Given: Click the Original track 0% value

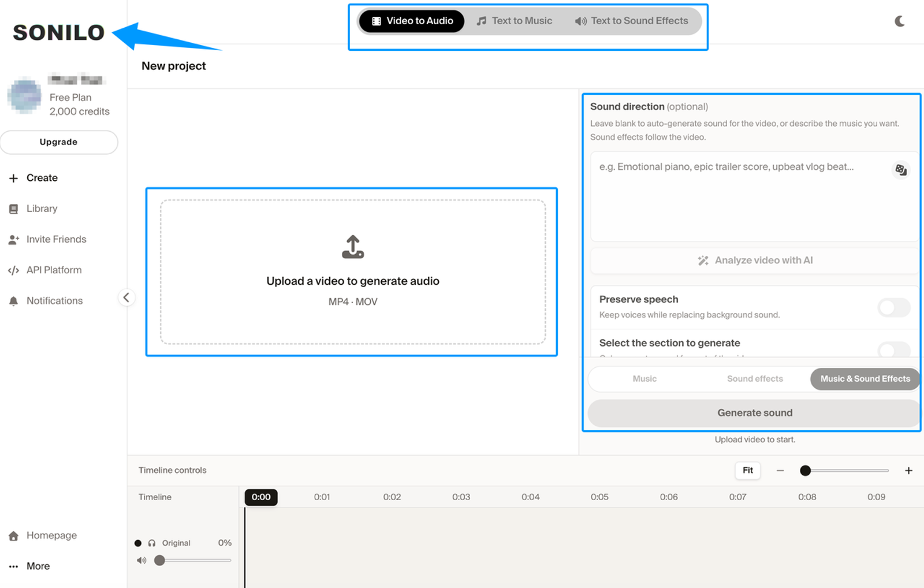Looking at the screenshot, I should [x=225, y=543].
